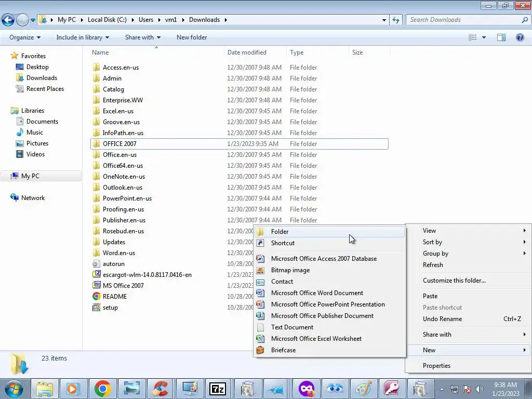Create a new Shortcut

(329, 243)
